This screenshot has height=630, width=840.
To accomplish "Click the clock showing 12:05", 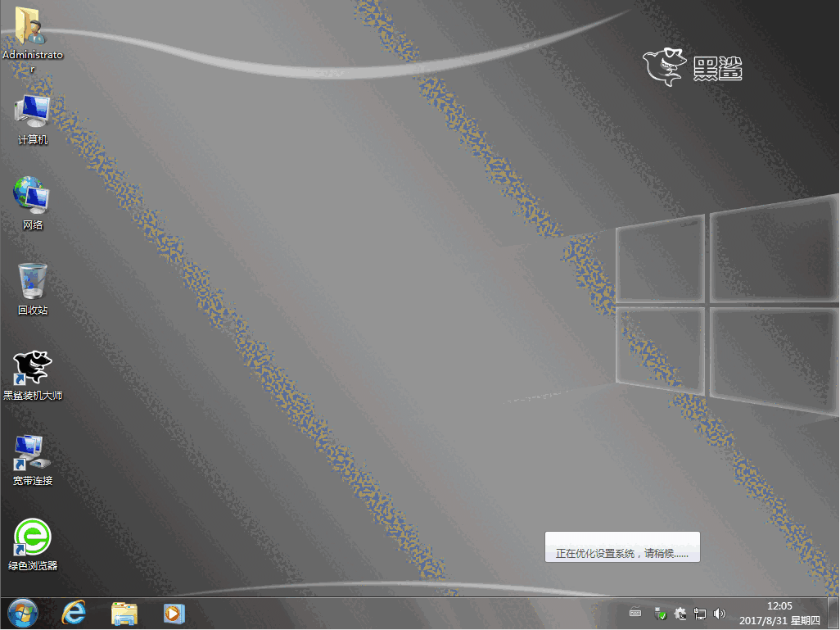I will [779, 606].
